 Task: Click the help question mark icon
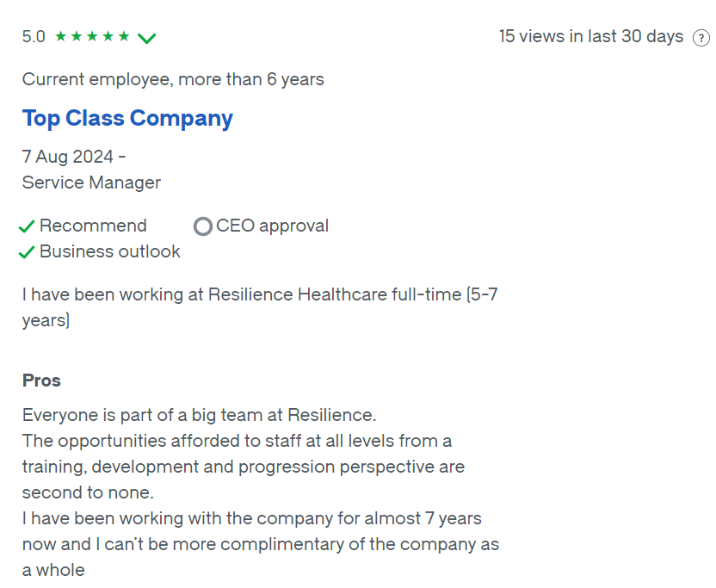(x=701, y=38)
